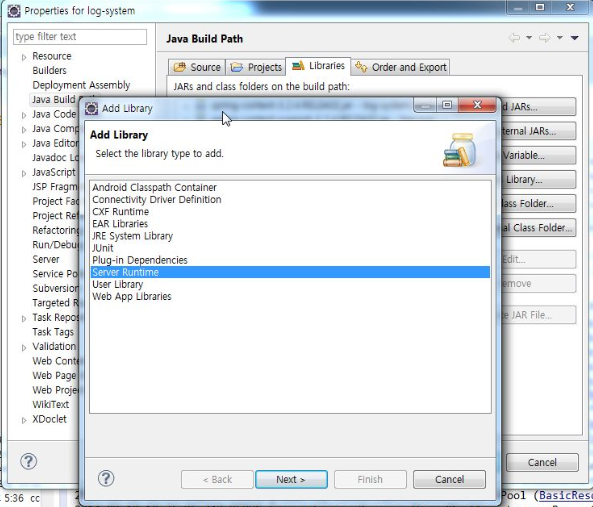Click help icon in Properties window
593x507 pixels.
pyautogui.click(x=28, y=461)
